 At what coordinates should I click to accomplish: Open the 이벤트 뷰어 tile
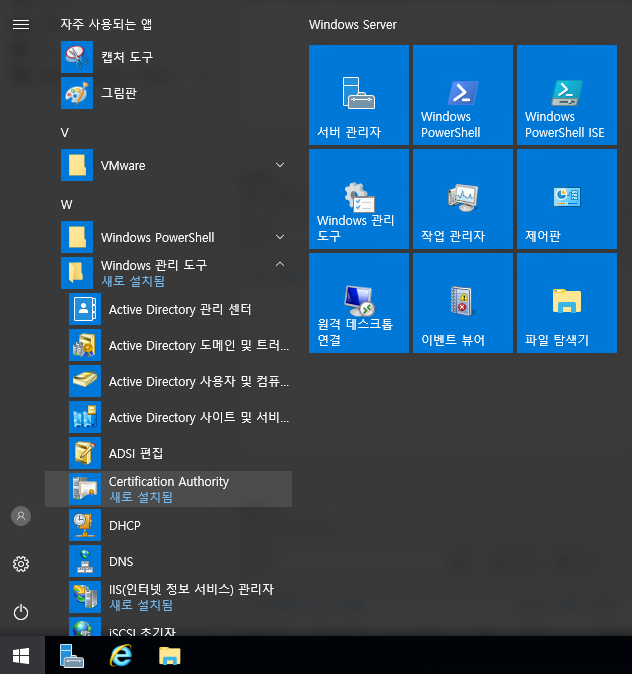point(463,303)
